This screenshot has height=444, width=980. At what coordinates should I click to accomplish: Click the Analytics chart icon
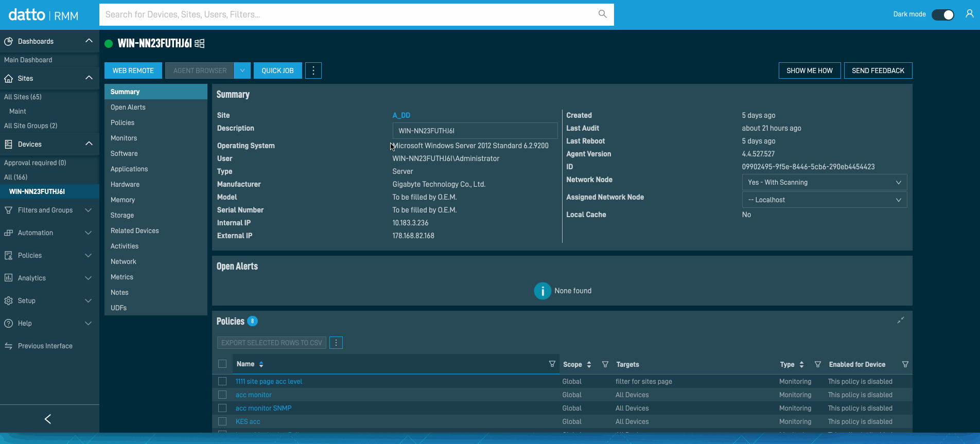(x=8, y=278)
